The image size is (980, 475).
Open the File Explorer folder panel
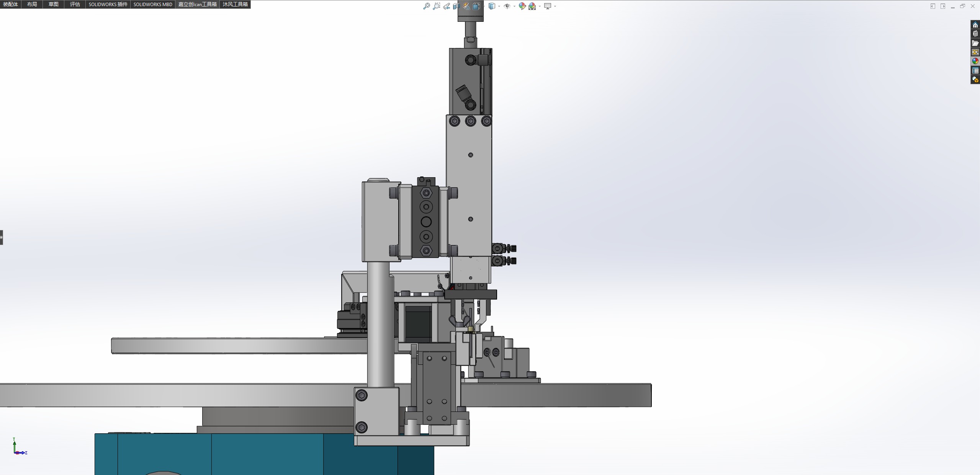click(x=975, y=43)
